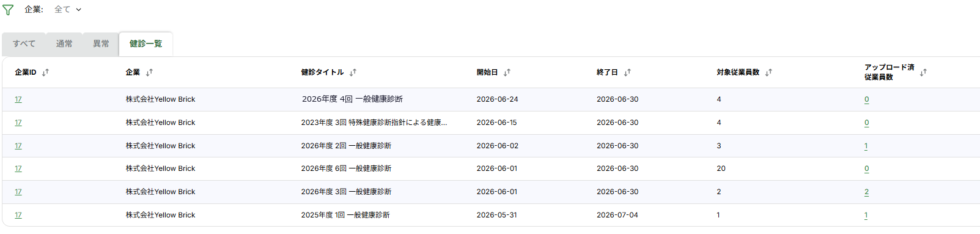Click start date 2026-05-31
Screen dimensions: 980x234
pyautogui.click(x=496, y=215)
